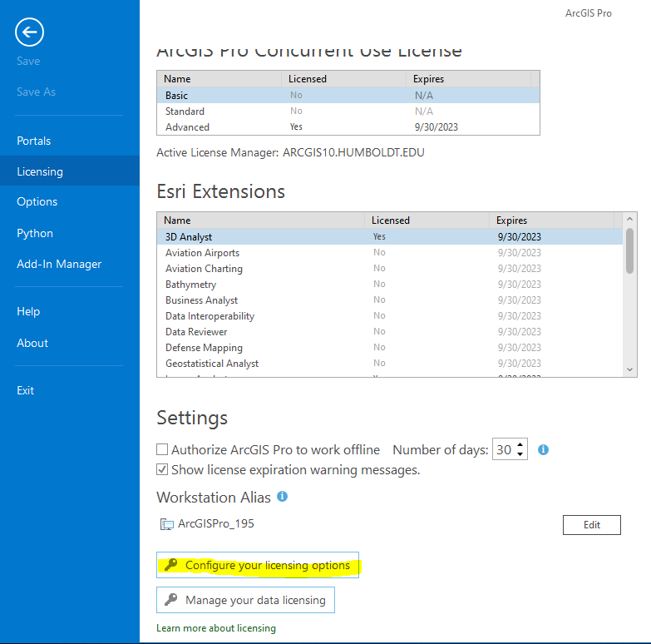This screenshot has width=651, height=644.
Task: Go to the Python page
Action: pos(35,233)
